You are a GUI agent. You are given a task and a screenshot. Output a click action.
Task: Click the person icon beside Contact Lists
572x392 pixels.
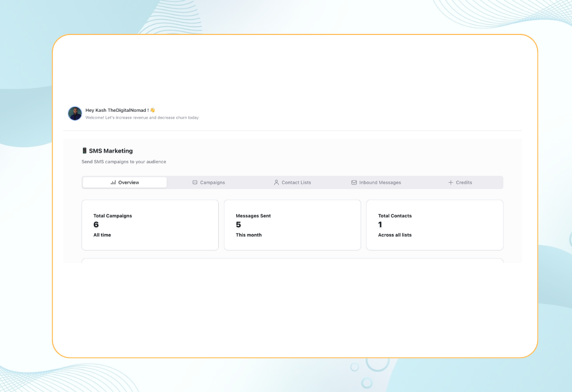click(x=276, y=182)
